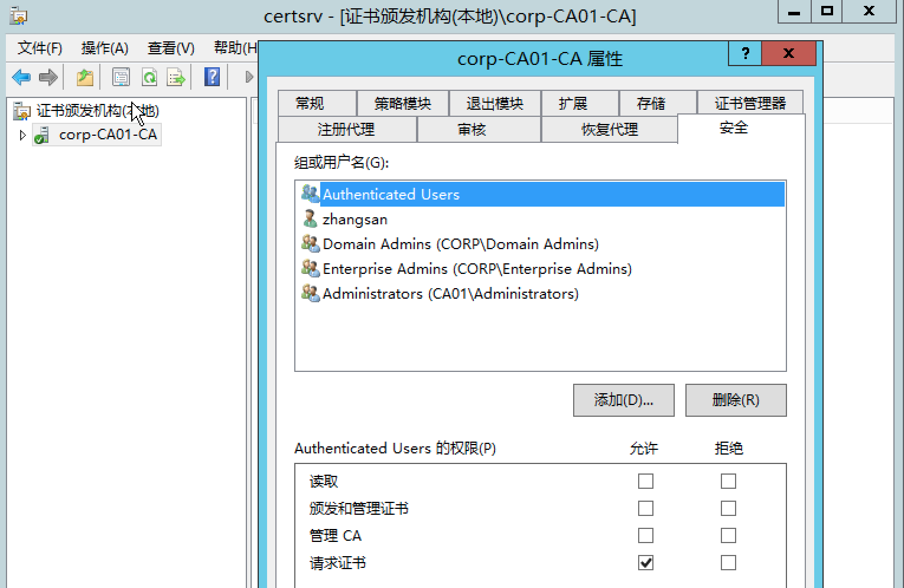The height and width of the screenshot is (588, 904).
Task: Switch to the 审核 tab
Action: point(471,129)
